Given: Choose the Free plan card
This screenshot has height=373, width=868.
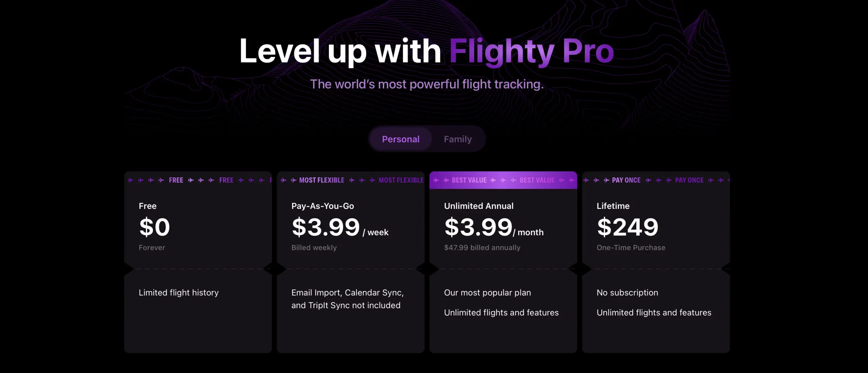Looking at the screenshot, I should (x=198, y=262).
